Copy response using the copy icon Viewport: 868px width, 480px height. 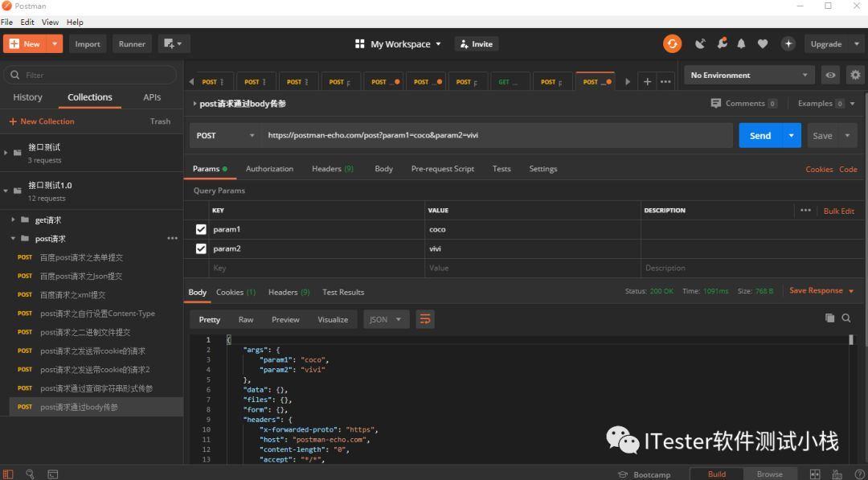pyautogui.click(x=829, y=318)
